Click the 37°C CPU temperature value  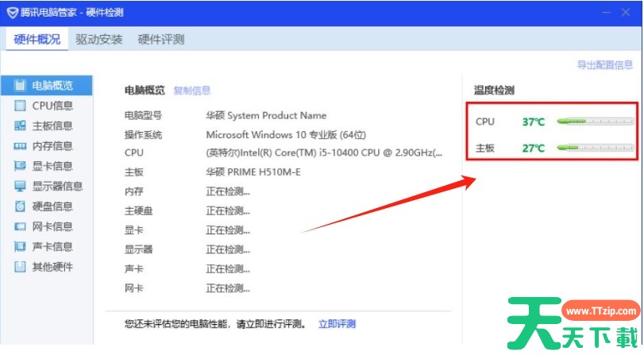[533, 122]
